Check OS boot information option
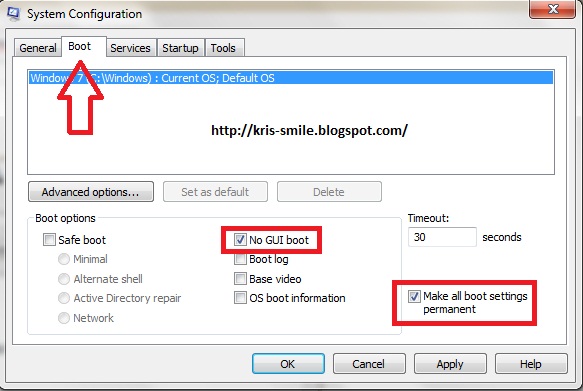 [240, 298]
